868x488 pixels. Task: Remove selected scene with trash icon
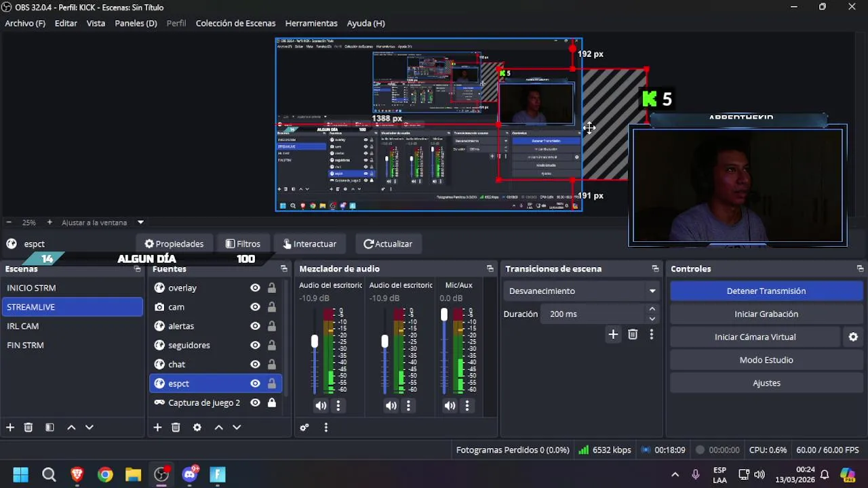coord(28,427)
